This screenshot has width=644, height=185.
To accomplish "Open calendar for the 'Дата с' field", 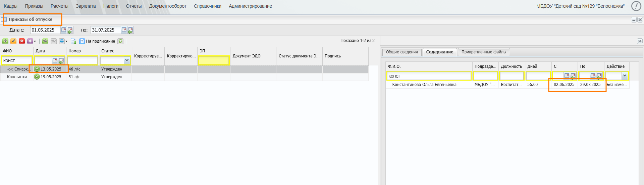I will pyautogui.click(x=63, y=30).
